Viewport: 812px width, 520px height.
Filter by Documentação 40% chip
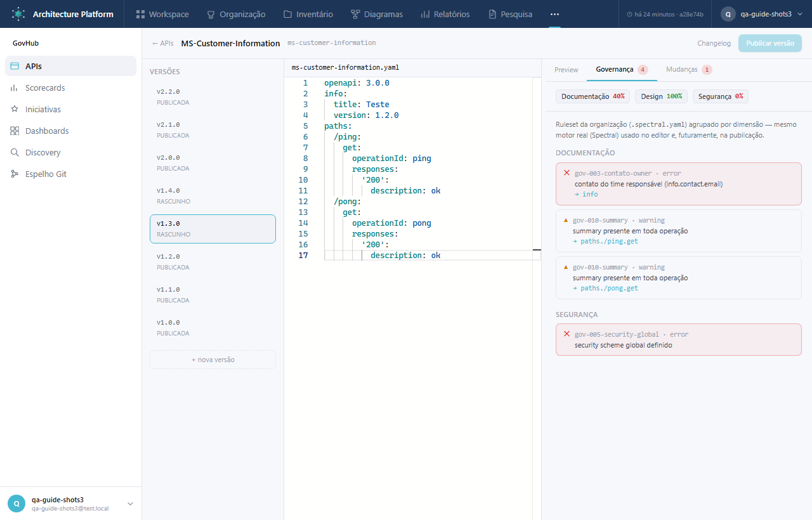(593, 96)
